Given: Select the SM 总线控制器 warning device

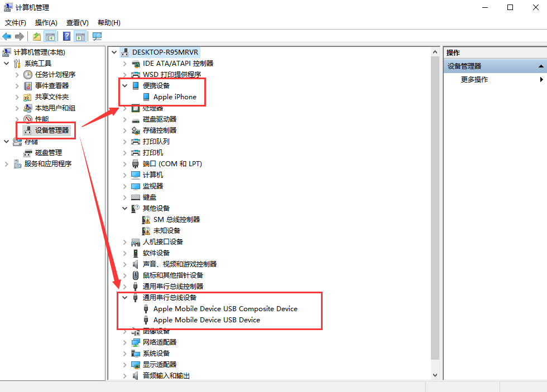Looking at the screenshot, I should pos(176,220).
